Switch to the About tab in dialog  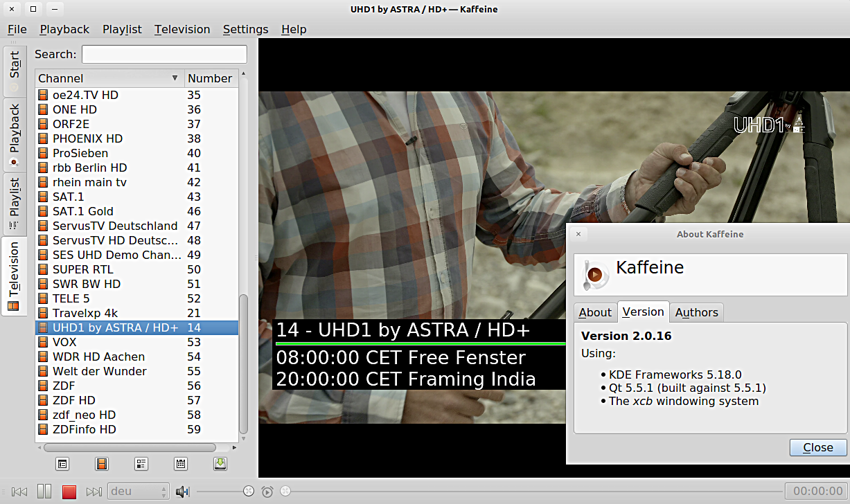[x=595, y=312]
